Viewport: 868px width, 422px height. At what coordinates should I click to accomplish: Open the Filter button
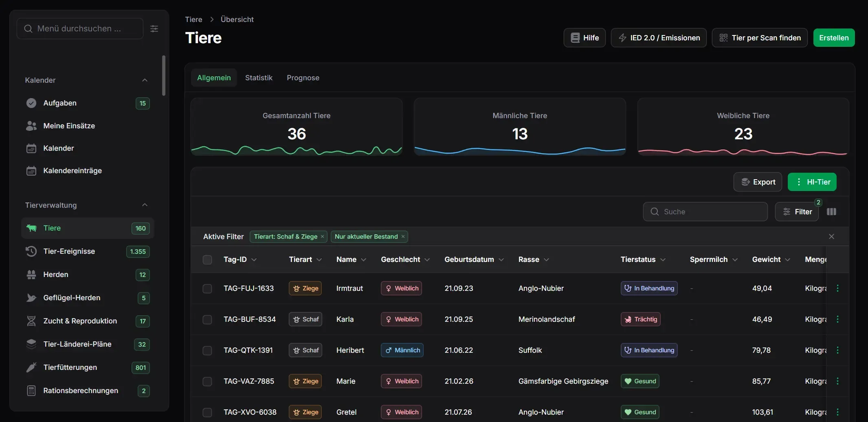click(797, 212)
